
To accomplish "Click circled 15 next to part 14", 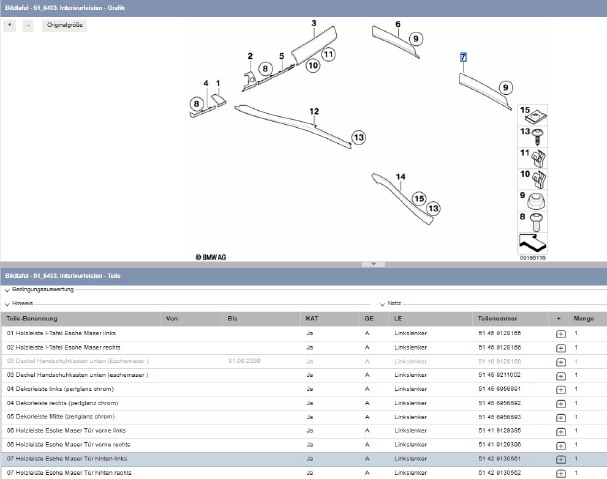I will tap(419, 199).
